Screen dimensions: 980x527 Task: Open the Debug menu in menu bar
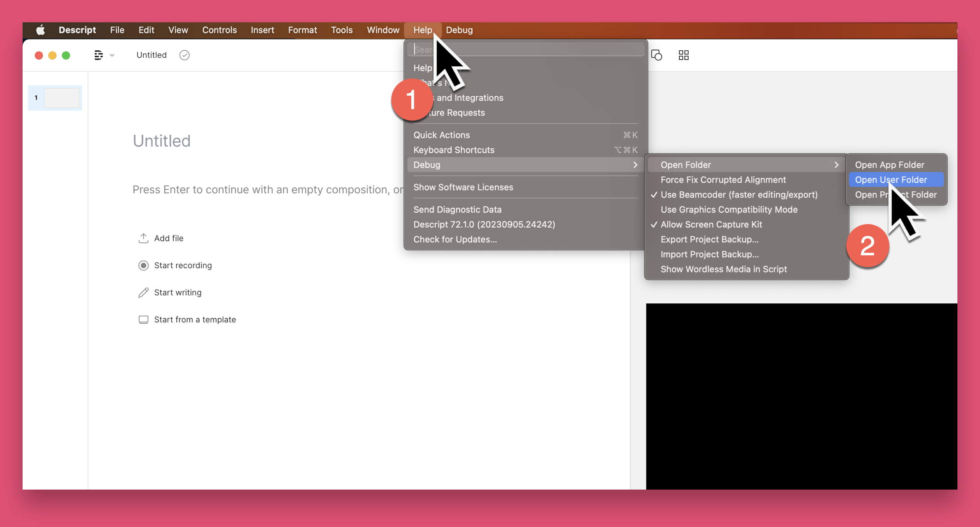459,30
